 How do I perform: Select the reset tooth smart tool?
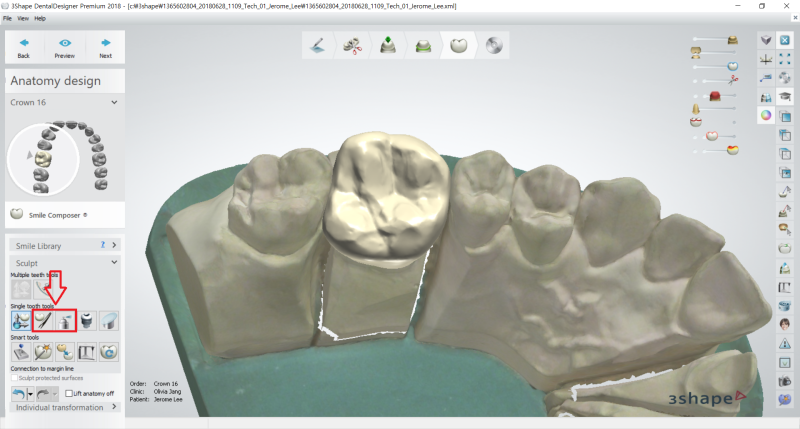click(109, 352)
